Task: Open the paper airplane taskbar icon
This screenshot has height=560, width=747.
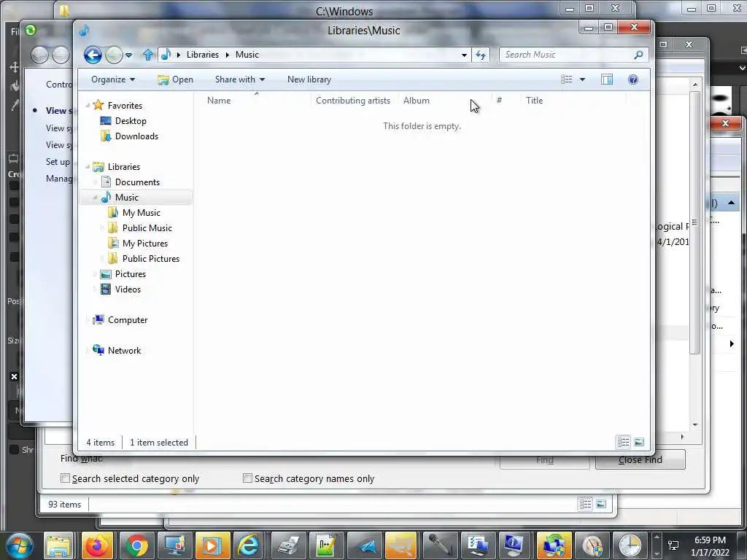Action: [364, 545]
